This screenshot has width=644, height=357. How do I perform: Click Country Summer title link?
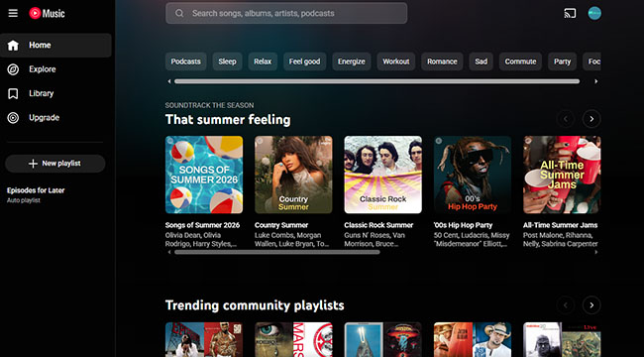click(281, 225)
